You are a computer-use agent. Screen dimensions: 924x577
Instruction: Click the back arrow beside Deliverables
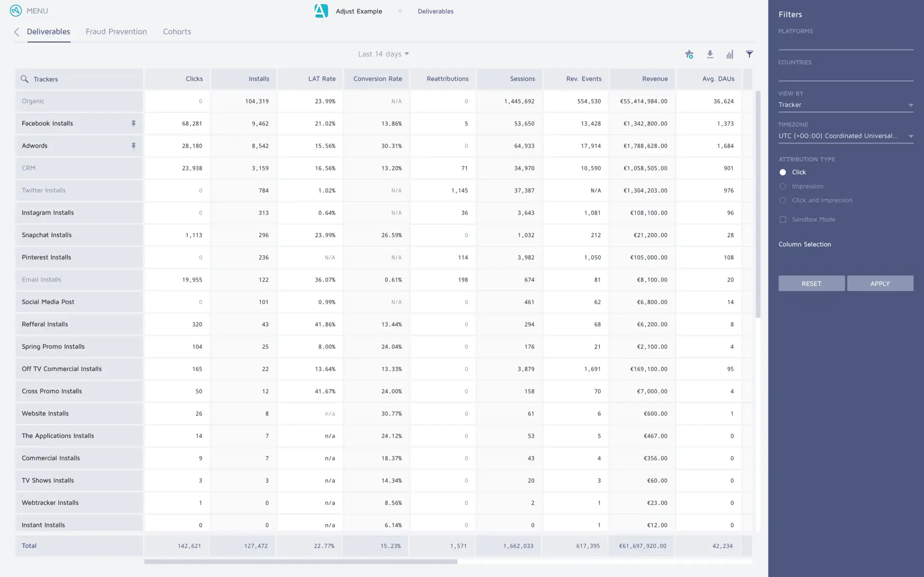click(17, 32)
